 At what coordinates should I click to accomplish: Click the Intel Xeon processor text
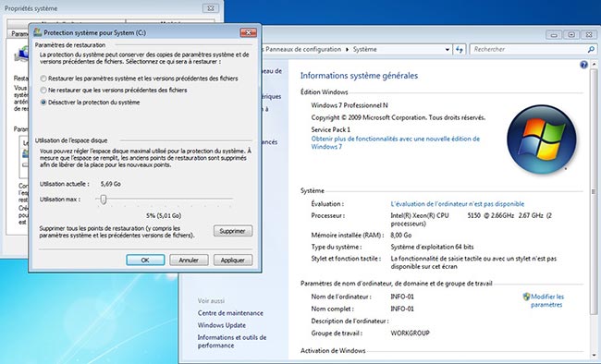[x=471, y=219]
